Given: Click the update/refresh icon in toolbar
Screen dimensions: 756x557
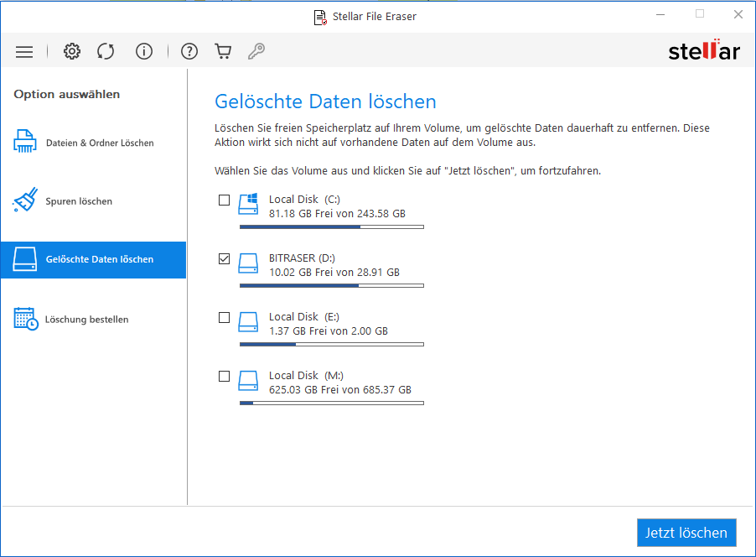Looking at the screenshot, I should coord(106,51).
